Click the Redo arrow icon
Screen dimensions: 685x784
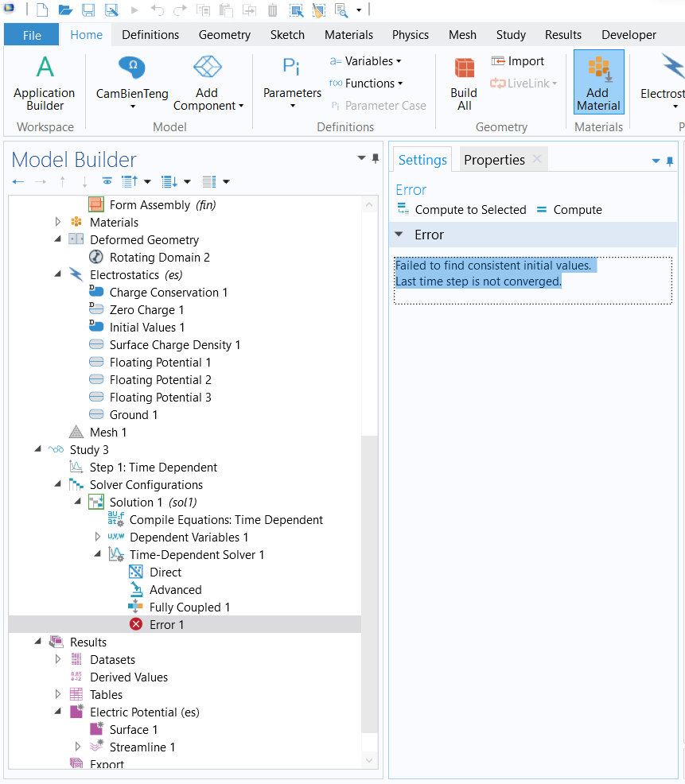click(x=180, y=10)
